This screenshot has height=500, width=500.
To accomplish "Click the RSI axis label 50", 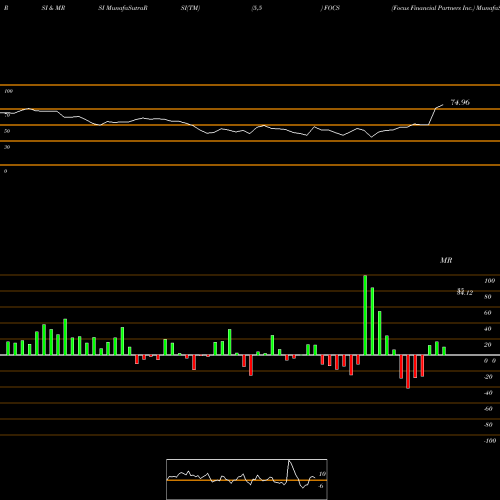I will [7, 131].
